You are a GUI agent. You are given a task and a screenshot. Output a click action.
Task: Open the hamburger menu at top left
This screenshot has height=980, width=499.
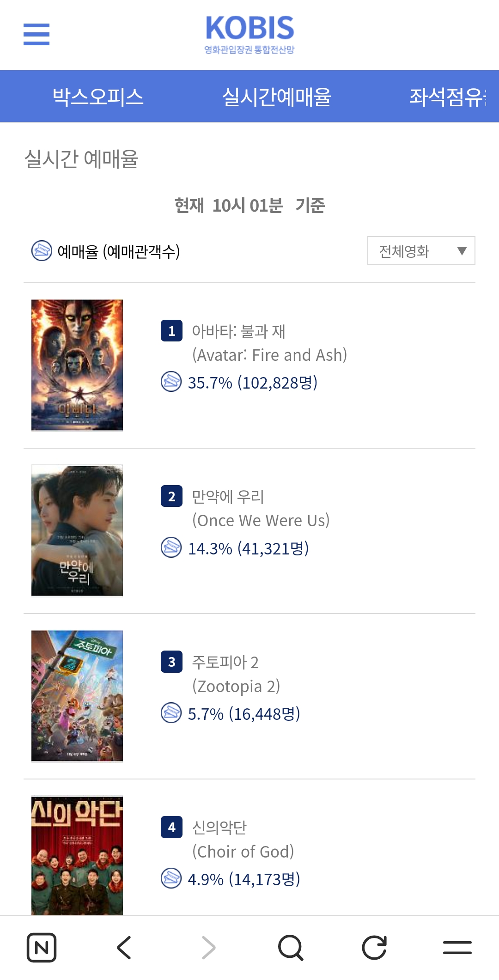tap(37, 34)
